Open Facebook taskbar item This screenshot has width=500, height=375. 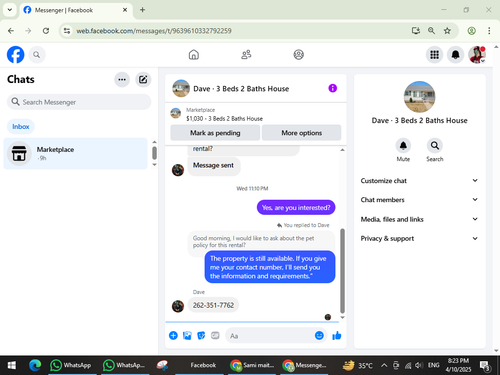[x=203, y=365]
